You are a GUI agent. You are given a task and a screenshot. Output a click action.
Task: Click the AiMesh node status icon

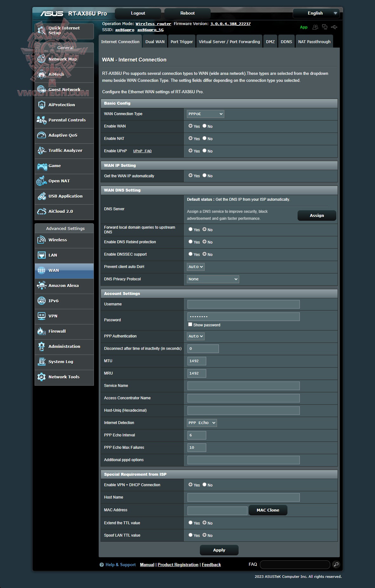[x=325, y=27]
